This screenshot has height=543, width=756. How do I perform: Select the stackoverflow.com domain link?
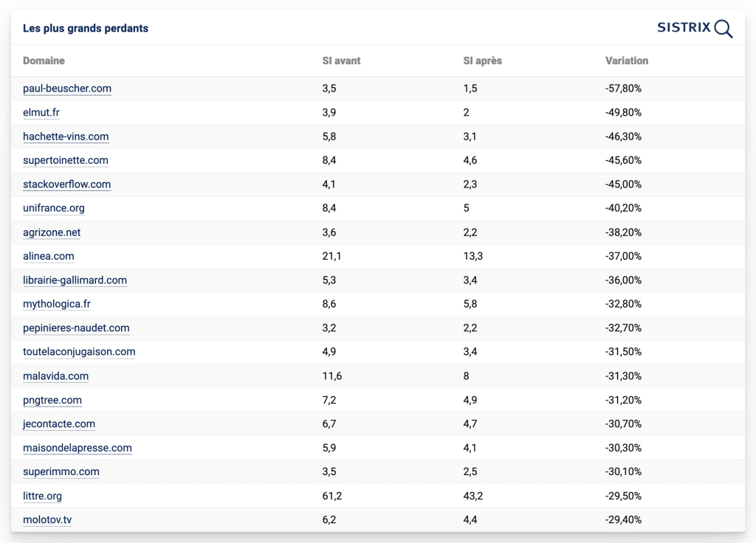(x=67, y=184)
